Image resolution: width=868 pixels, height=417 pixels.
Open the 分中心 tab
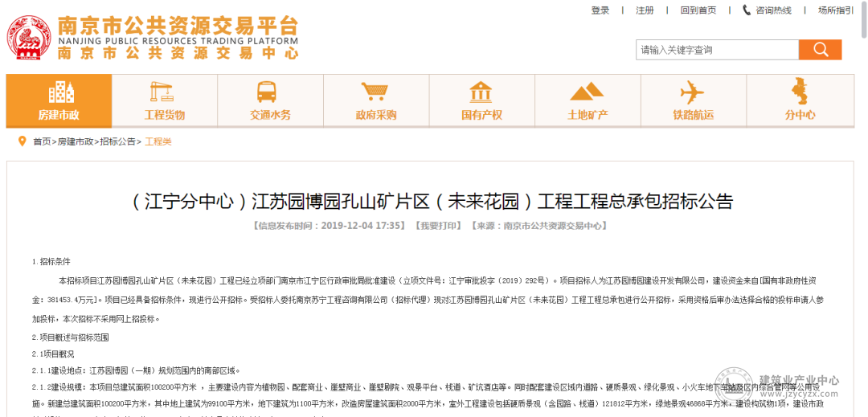[800, 100]
